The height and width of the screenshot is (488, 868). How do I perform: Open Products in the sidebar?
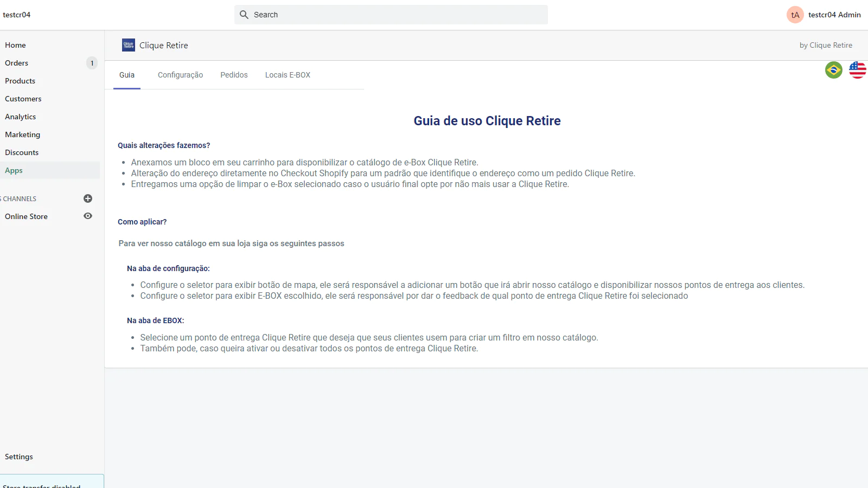tap(20, 81)
